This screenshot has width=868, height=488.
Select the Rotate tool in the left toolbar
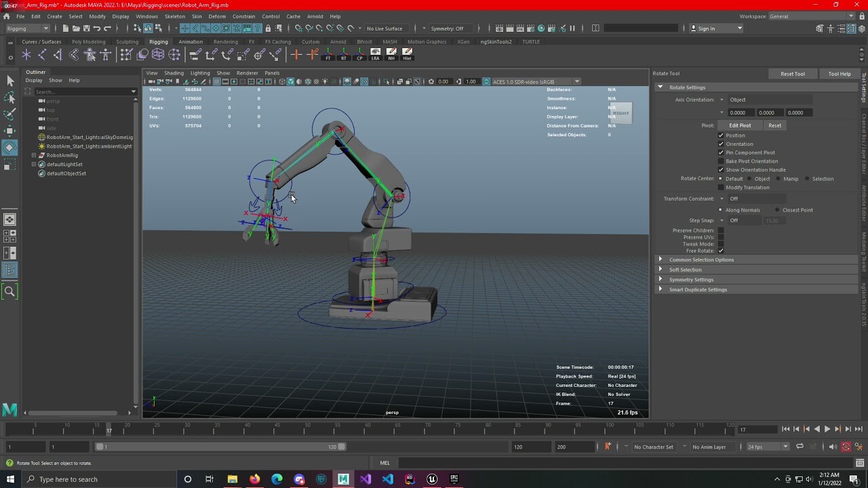(x=10, y=147)
